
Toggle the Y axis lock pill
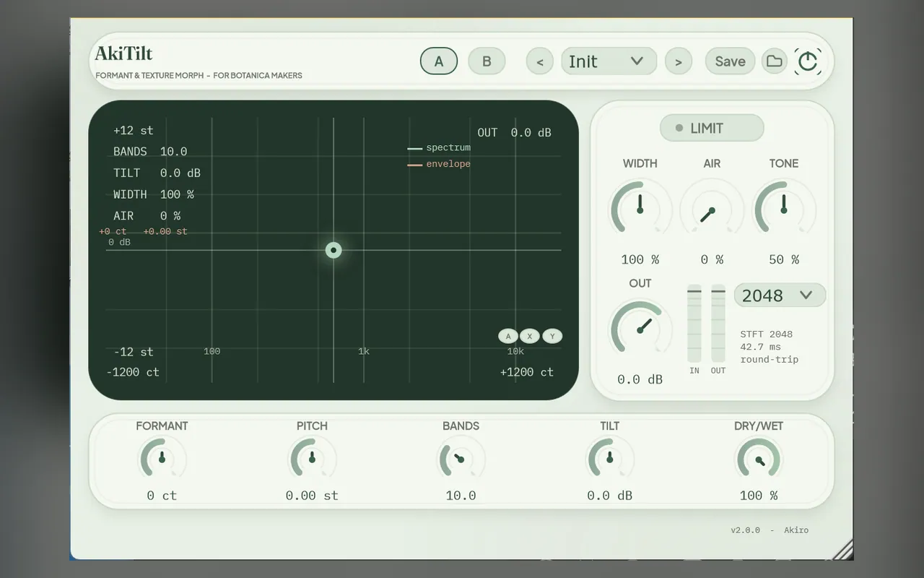point(552,336)
